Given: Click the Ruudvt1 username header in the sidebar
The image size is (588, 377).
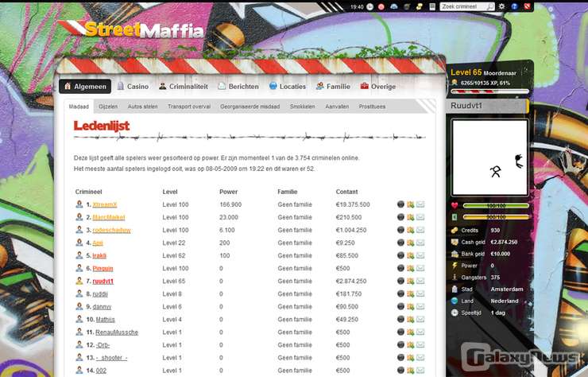Looking at the screenshot, I should (x=487, y=106).
